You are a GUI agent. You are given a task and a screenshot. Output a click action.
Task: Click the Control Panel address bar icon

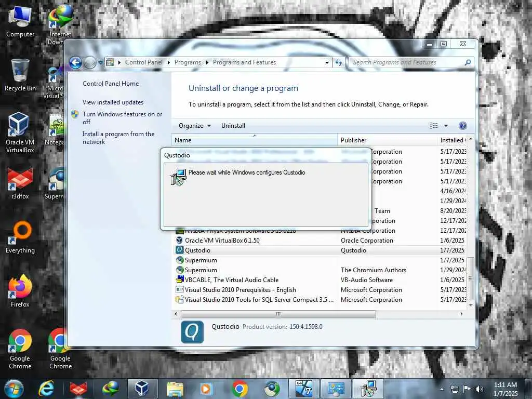pyautogui.click(x=110, y=62)
